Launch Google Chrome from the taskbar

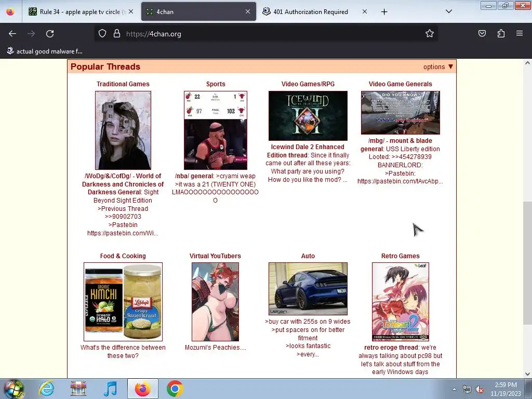tap(175, 389)
